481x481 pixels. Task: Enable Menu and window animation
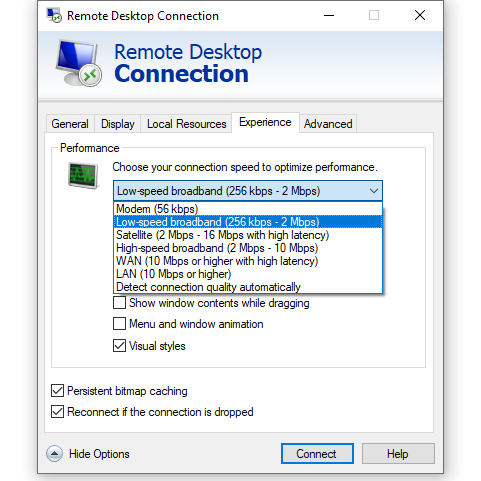(119, 324)
